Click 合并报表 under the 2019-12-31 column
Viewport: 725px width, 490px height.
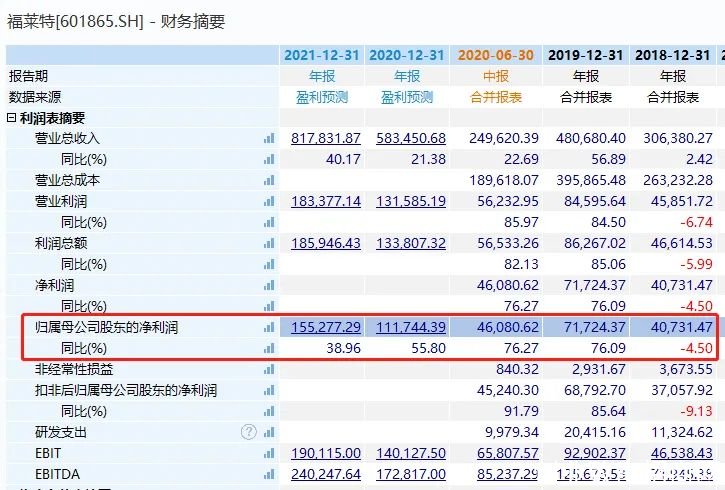[x=586, y=97]
